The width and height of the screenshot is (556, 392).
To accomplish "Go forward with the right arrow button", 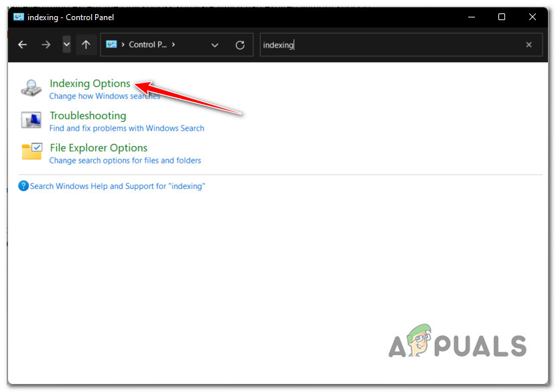I will (x=46, y=45).
